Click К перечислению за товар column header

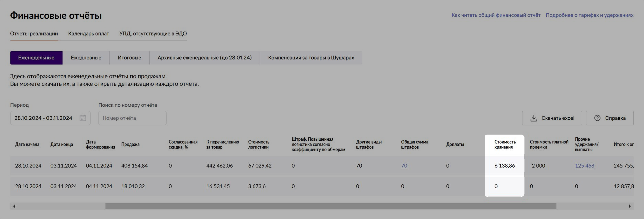[x=223, y=144]
